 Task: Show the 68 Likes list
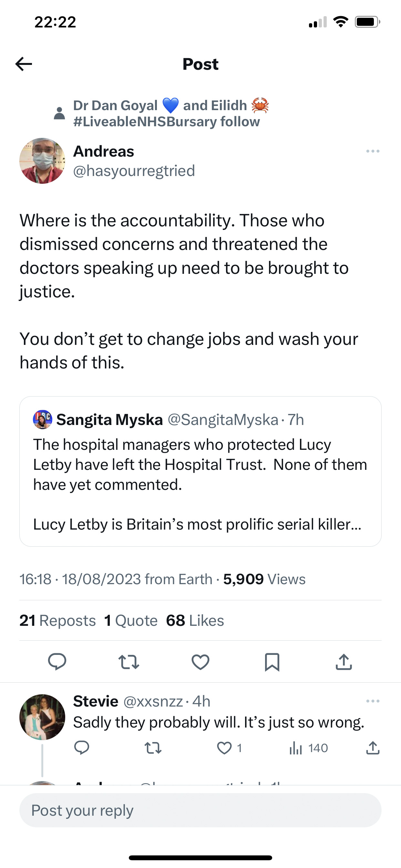pos(195,620)
